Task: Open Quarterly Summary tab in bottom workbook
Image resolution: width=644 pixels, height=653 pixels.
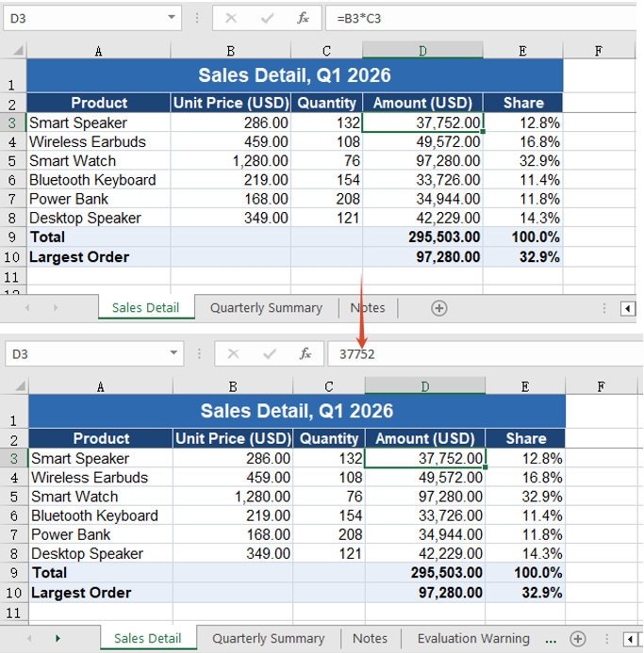Action: coord(268,638)
